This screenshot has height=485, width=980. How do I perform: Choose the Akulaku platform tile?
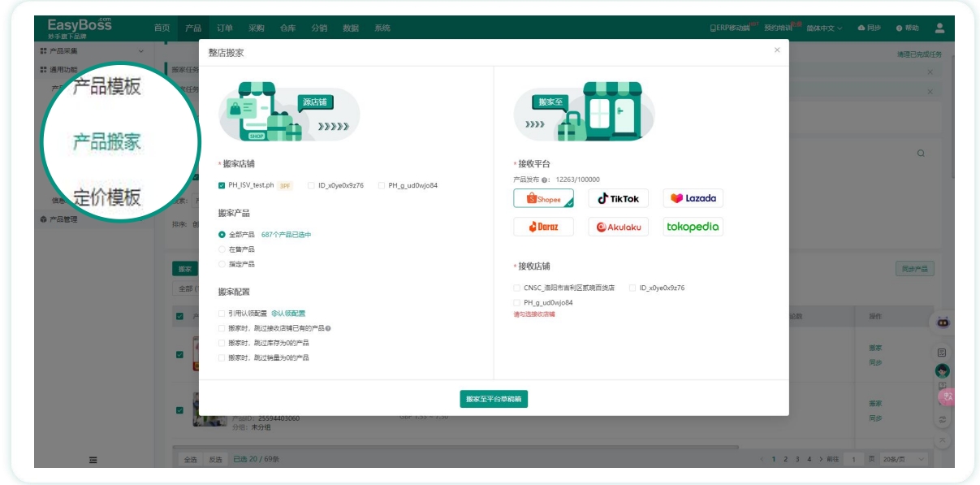(x=618, y=227)
